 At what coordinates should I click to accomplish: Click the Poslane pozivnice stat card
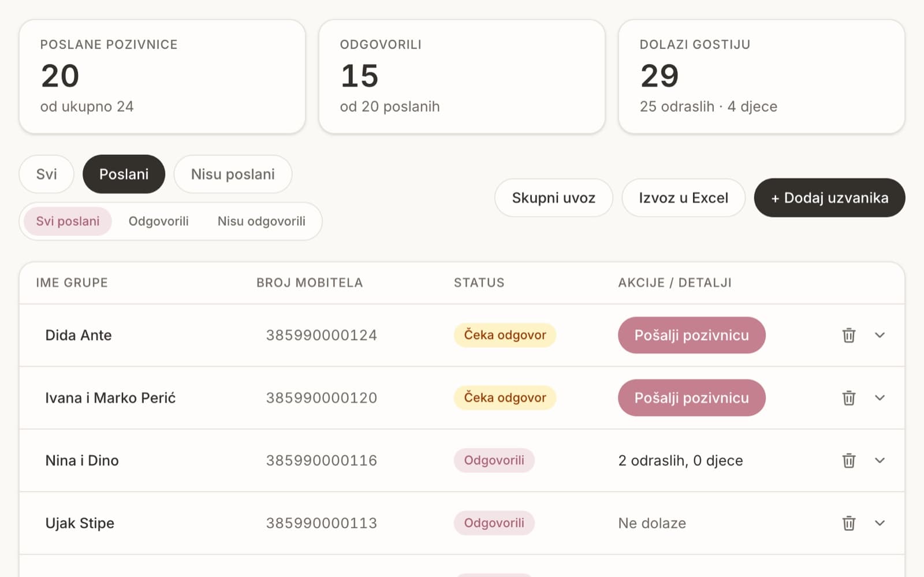point(162,76)
